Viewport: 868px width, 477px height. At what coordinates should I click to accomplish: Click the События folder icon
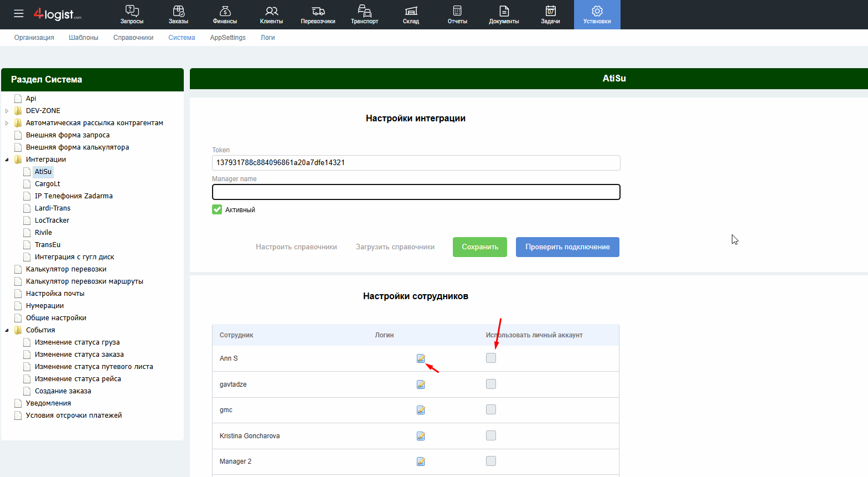(18, 330)
